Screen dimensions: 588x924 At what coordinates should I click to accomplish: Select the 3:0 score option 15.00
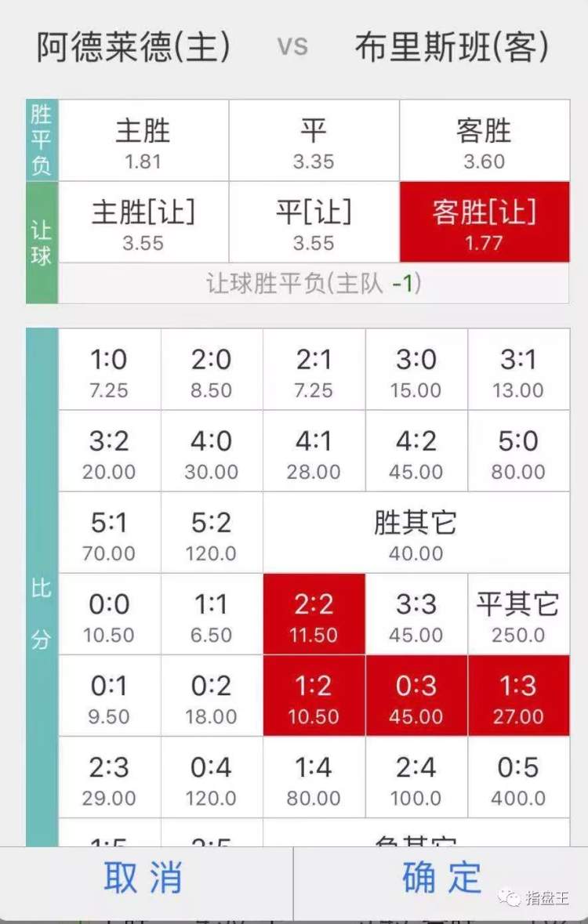point(416,369)
